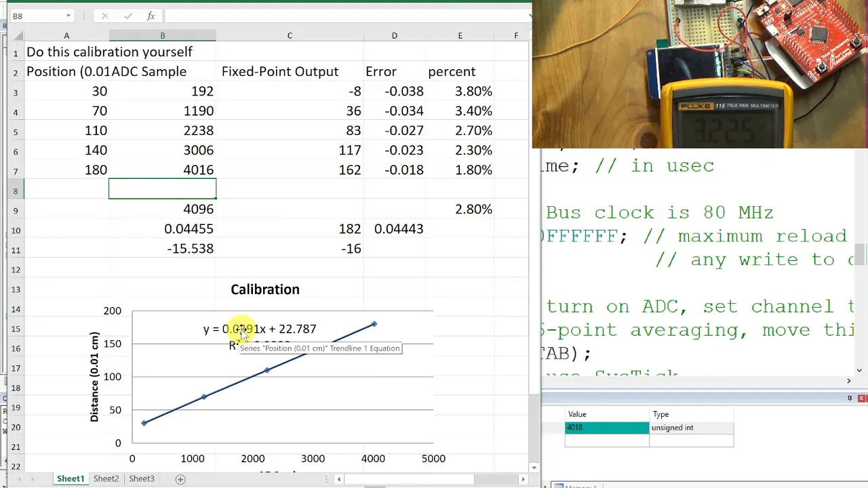Click the pin icon on the IDE watch pane
Image resolution: width=868 pixels, height=488 pixels.
pyautogui.click(x=850, y=399)
